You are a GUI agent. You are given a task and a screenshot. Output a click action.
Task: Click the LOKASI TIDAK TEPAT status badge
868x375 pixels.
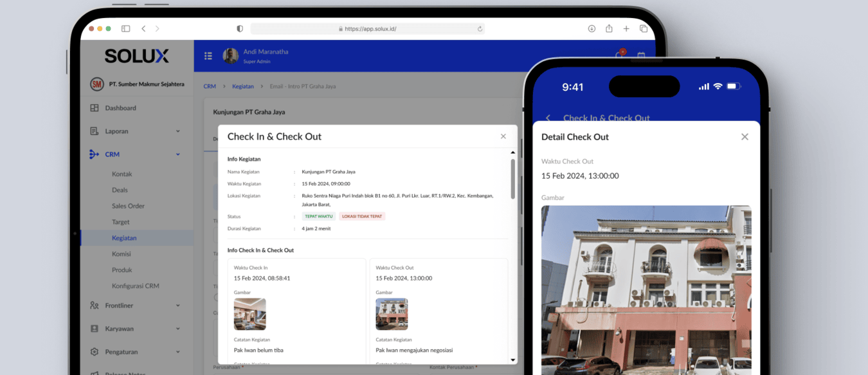point(362,216)
